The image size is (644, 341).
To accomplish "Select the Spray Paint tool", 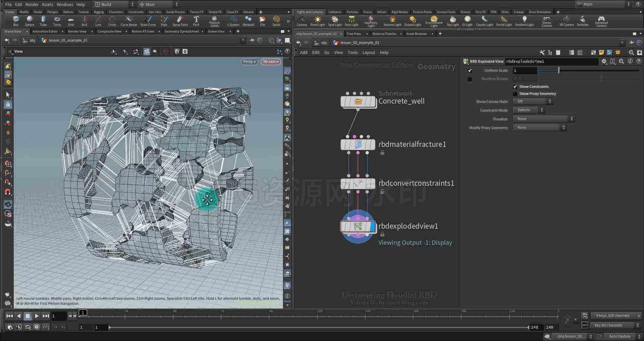I will coord(180,21).
